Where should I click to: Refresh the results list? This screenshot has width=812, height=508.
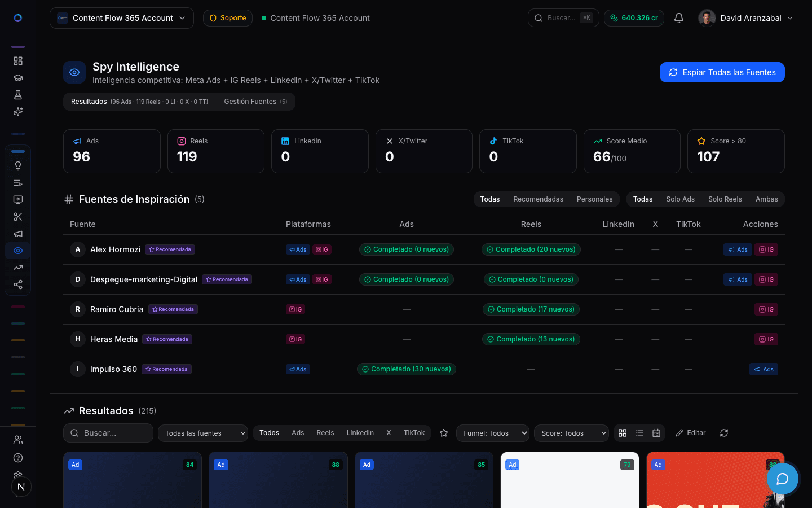tap(724, 433)
